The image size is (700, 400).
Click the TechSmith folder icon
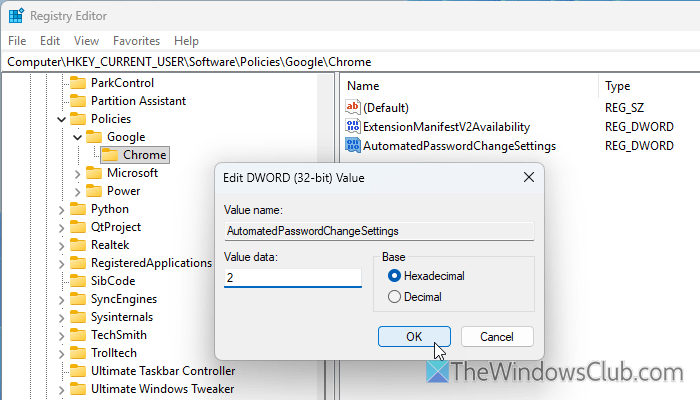tap(78, 335)
